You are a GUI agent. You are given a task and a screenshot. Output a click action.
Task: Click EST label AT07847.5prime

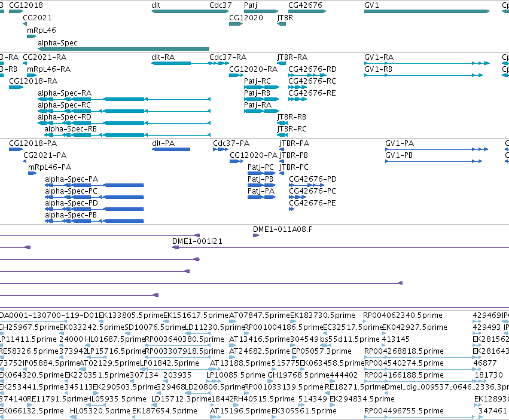point(260,315)
